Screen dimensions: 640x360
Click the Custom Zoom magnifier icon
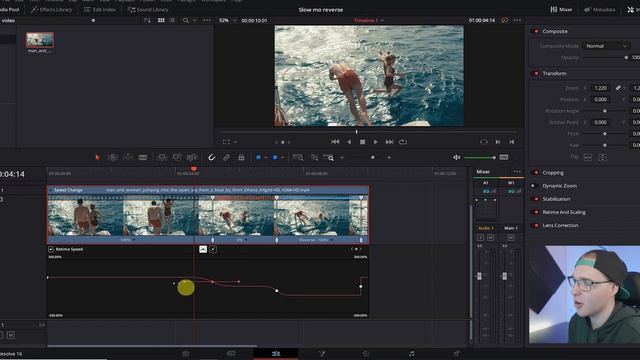[329, 158]
